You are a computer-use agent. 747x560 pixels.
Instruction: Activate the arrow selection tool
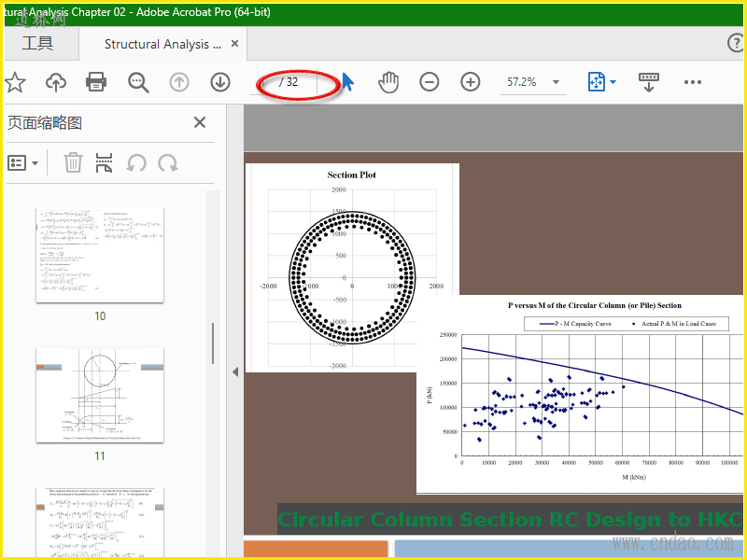(x=348, y=82)
